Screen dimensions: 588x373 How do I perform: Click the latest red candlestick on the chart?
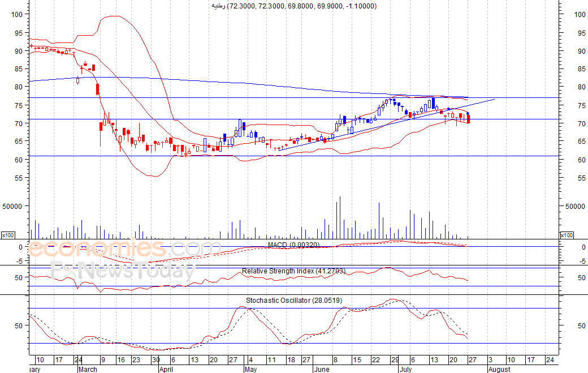point(468,118)
